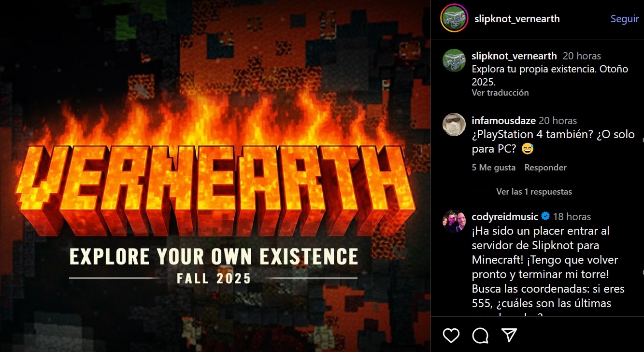Open codyreidmusic username link

coord(505,216)
